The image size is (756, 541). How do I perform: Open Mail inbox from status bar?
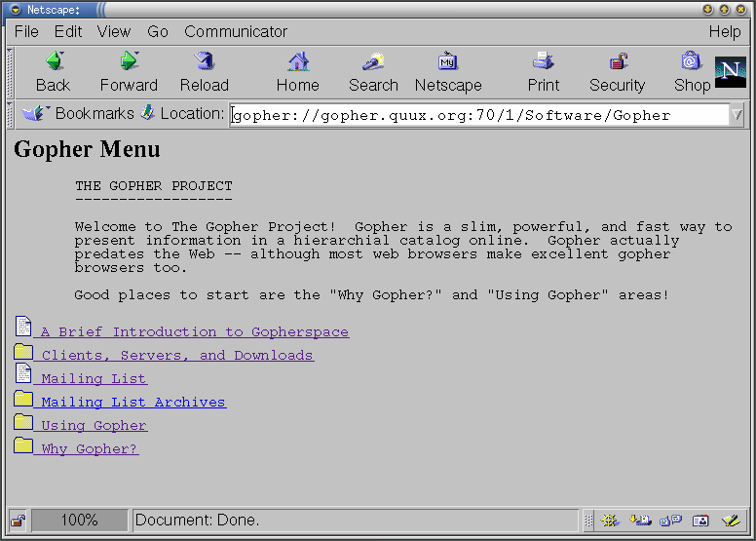(640, 521)
